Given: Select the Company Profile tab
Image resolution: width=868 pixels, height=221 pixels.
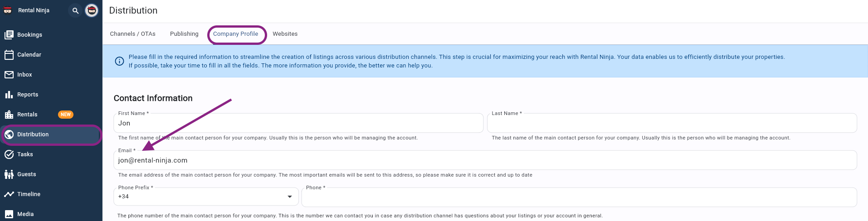Looking at the screenshot, I should pos(236,34).
